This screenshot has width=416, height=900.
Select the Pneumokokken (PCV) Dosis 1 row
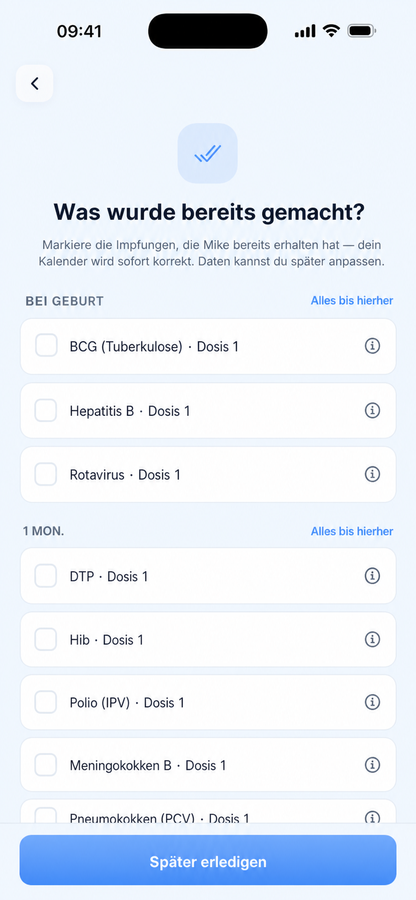208,812
